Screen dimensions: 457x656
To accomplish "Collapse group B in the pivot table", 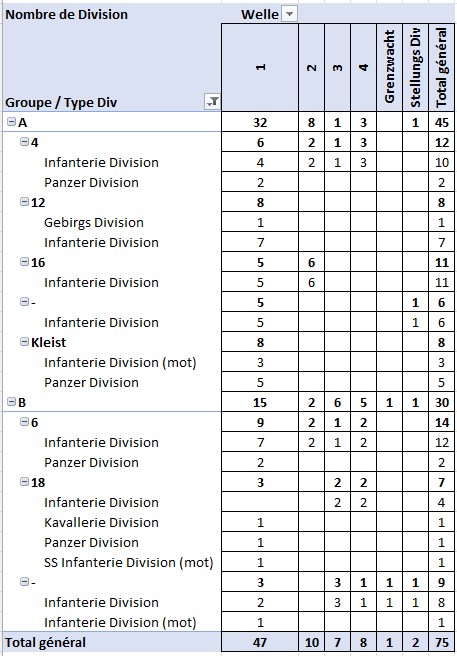I will [11, 402].
